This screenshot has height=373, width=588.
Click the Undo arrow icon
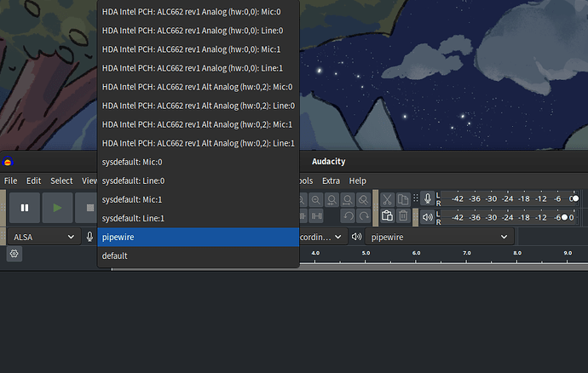pos(349,216)
